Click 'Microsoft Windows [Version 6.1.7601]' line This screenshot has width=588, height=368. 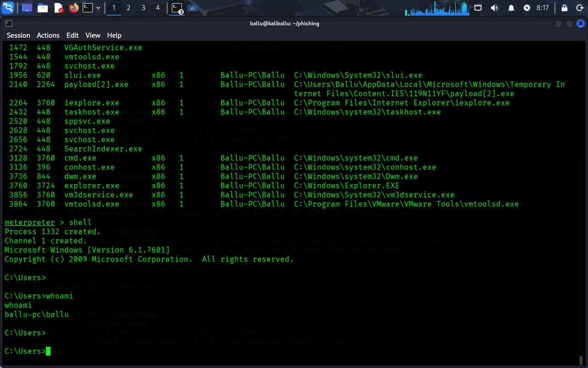tap(87, 250)
